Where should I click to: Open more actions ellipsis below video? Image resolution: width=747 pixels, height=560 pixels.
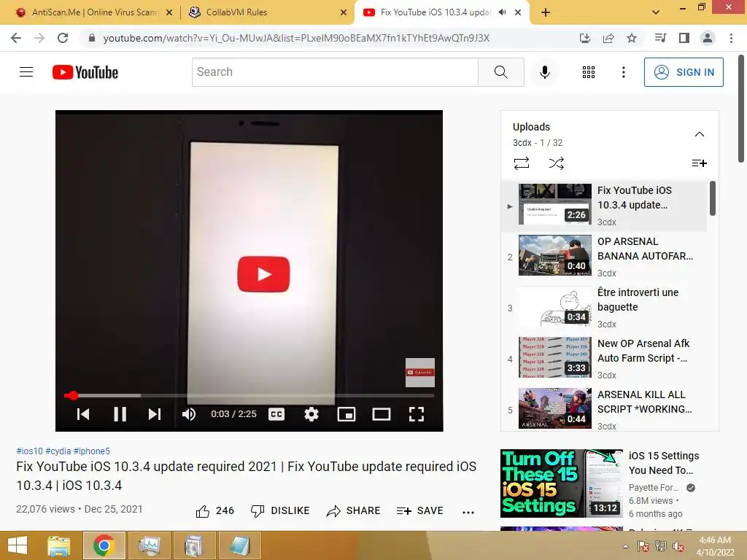[x=468, y=513]
